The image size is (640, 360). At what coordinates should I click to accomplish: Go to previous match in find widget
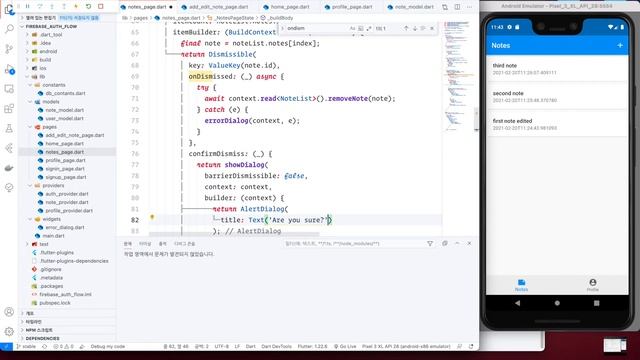(x=406, y=28)
